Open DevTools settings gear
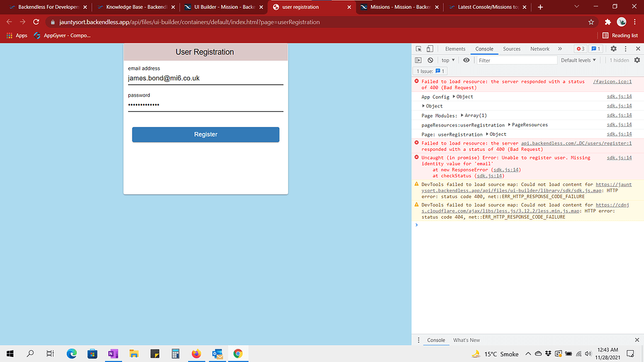 (614, 48)
